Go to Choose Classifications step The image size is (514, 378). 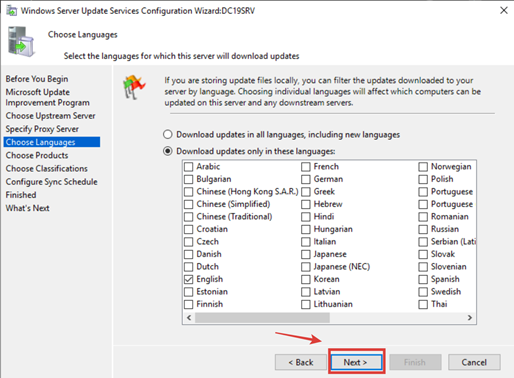(x=46, y=169)
